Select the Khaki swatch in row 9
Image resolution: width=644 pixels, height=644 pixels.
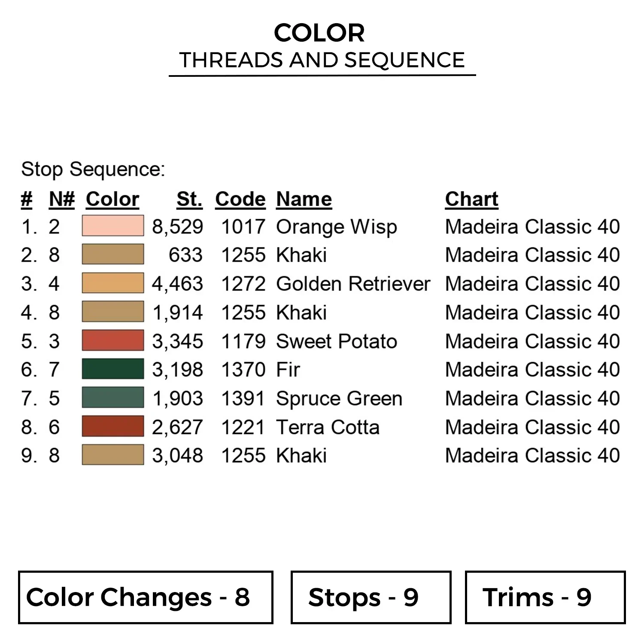(112, 455)
